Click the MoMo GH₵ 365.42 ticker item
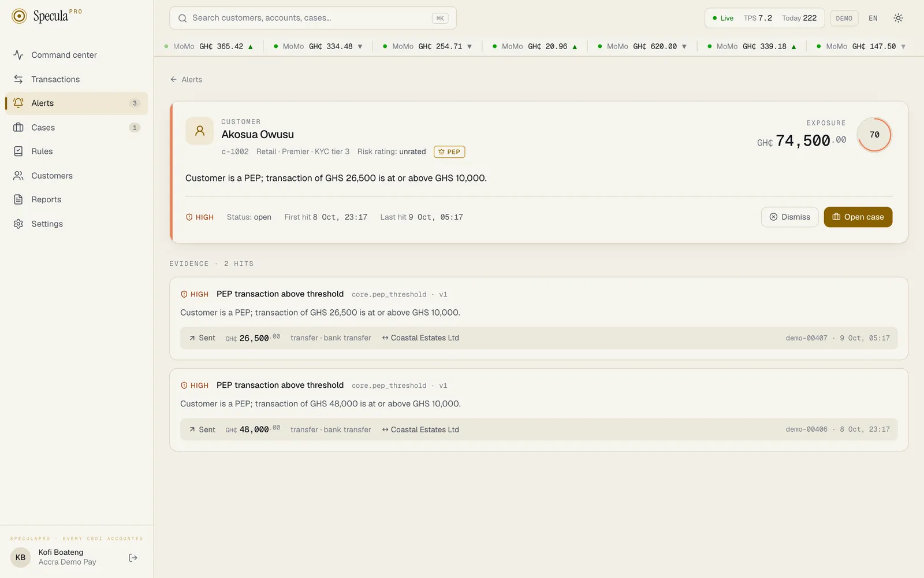 tap(208, 46)
